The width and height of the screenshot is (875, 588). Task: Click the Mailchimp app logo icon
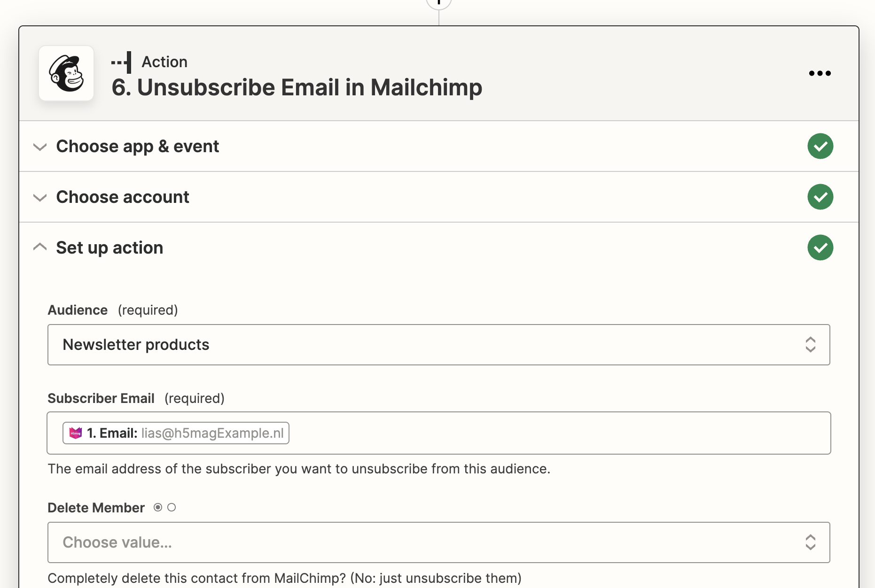point(66,73)
